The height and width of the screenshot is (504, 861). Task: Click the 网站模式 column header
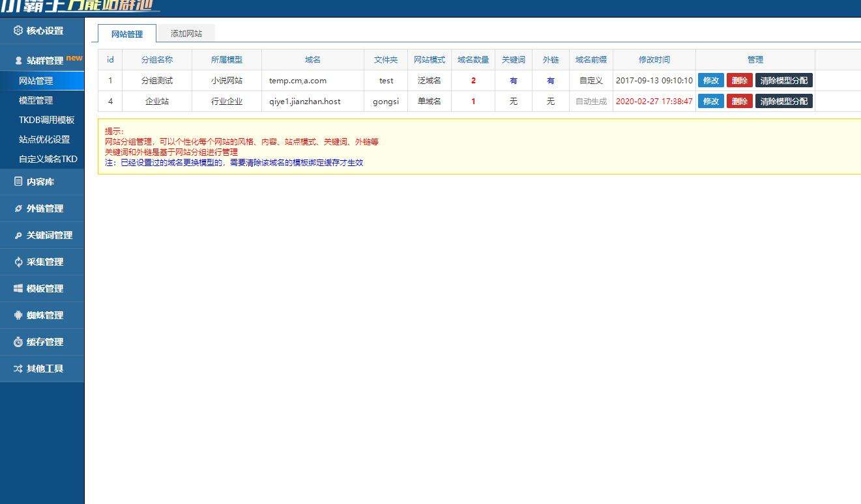430,59
